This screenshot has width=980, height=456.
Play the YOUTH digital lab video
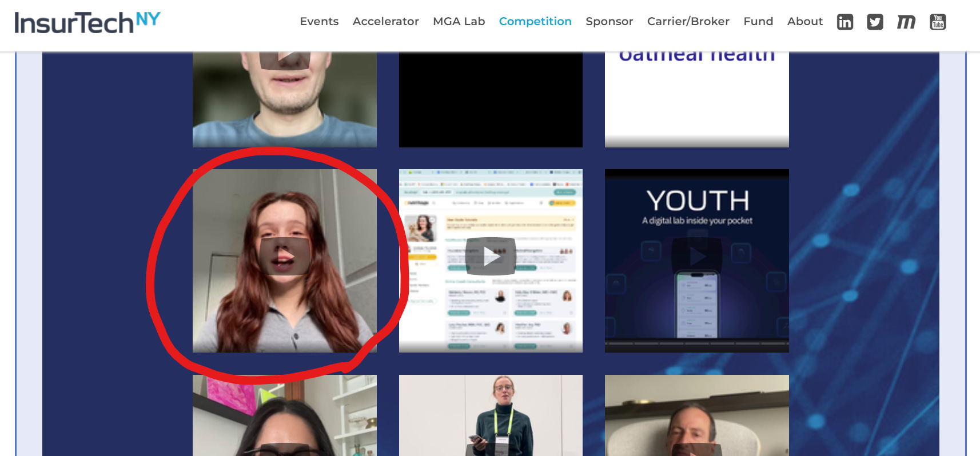pyautogui.click(x=697, y=257)
